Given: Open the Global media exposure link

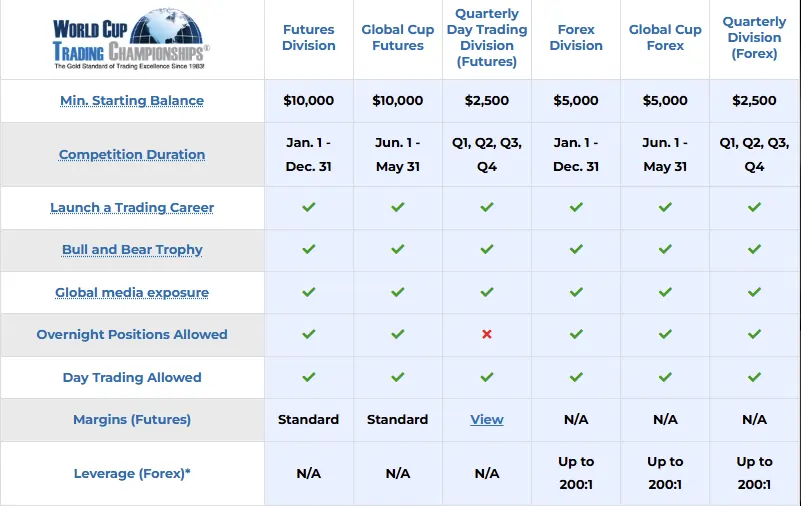Looking at the screenshot, I should point(132,293).
